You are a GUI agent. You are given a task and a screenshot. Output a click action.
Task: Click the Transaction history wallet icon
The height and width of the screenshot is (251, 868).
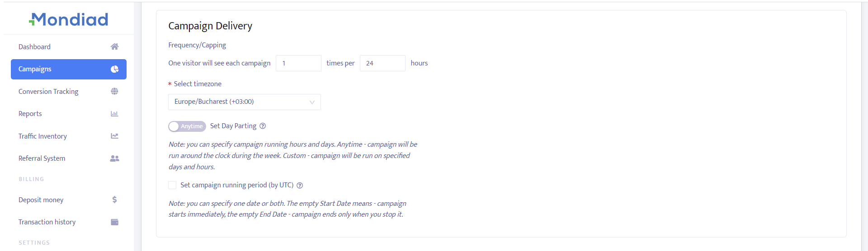click(x=114, y=222)
